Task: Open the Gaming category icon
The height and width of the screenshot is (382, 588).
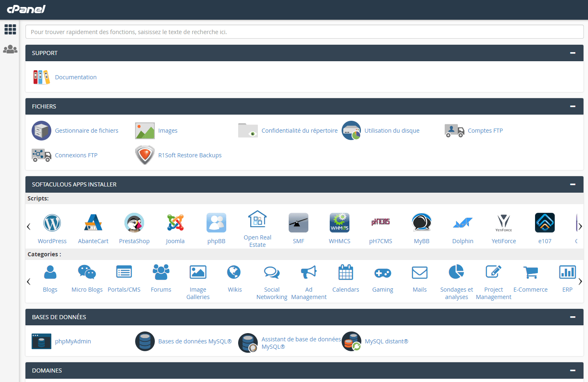Action: pyautogui.click(x=383, y=273)
